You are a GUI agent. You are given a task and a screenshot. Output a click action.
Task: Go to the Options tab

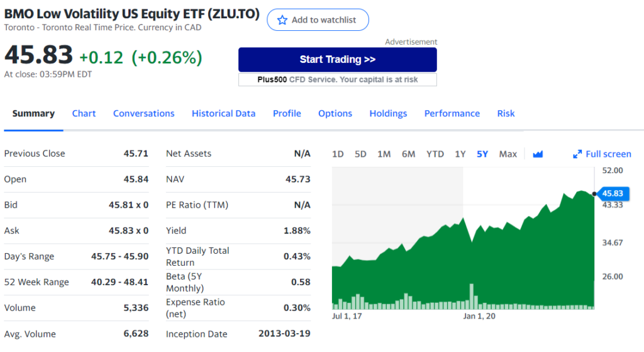(x=335, y=114)
